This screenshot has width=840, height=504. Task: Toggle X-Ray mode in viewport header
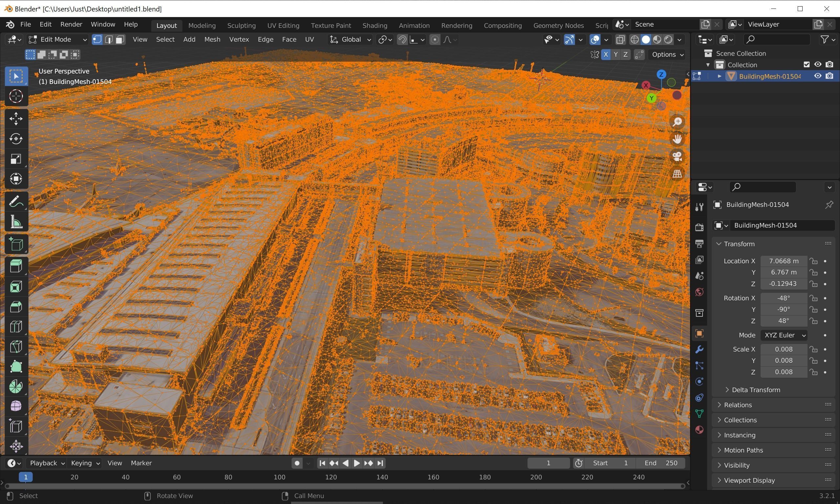tap(621, 39)
